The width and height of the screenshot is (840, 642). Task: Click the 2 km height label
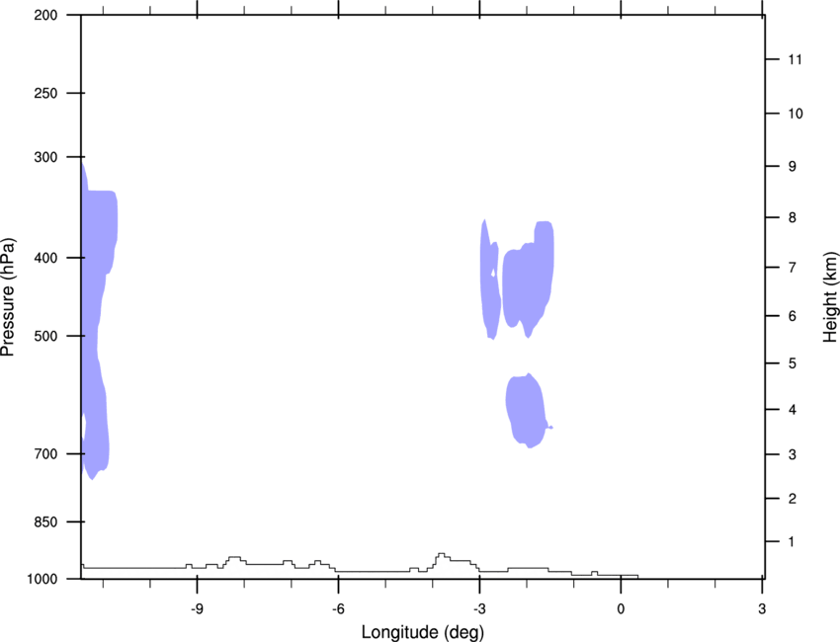point(793,499)
